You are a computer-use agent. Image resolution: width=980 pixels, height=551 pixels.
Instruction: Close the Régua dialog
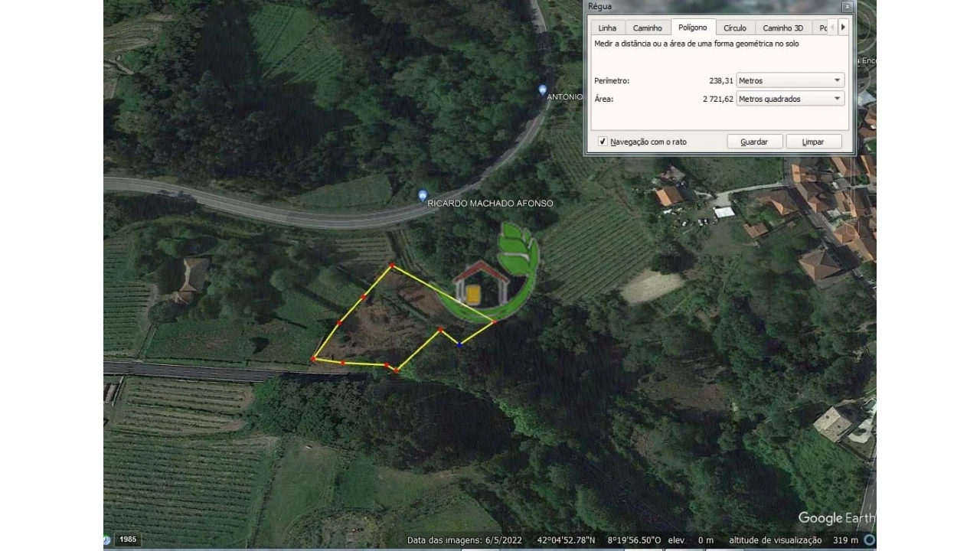(846, 7)
